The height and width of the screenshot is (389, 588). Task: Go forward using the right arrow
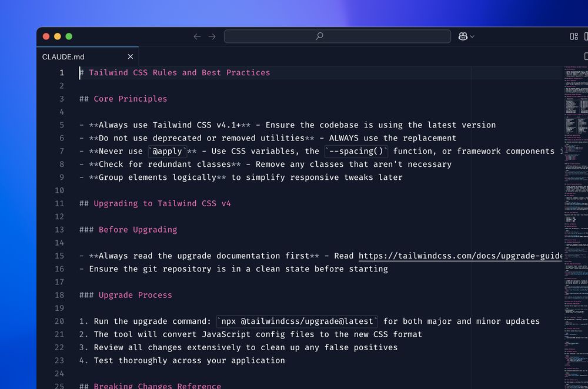tap(212, 36)
